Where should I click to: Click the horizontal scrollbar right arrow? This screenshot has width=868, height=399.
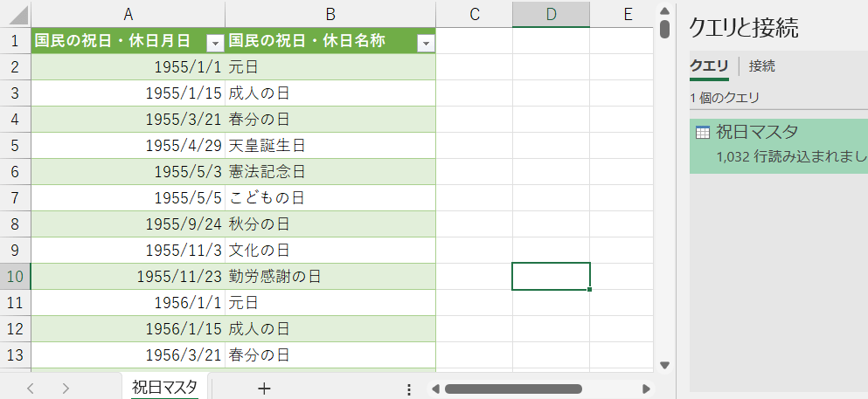[646, 389]
